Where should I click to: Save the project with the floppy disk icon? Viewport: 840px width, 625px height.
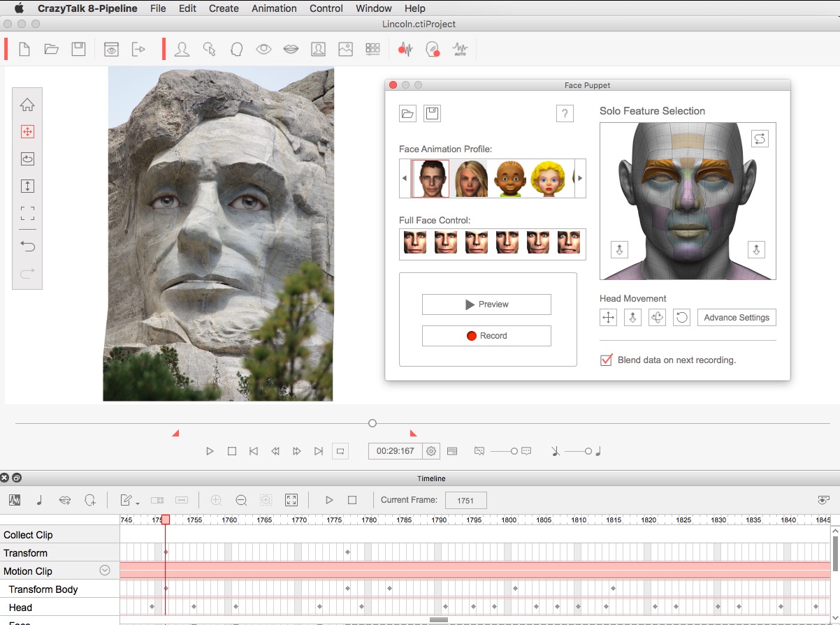(78, 50)
